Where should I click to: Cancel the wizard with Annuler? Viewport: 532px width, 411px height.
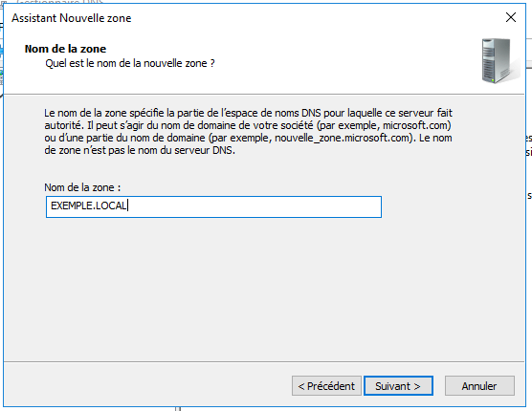click(479, 385)
